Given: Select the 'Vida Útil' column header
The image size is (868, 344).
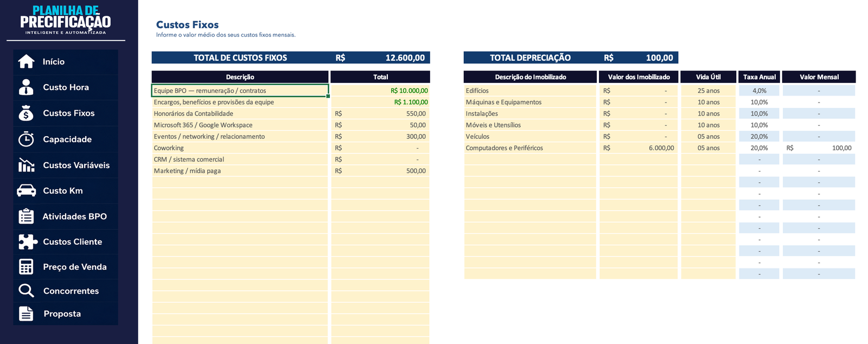Looking at the screenshot, I should (x=709, y=77).
